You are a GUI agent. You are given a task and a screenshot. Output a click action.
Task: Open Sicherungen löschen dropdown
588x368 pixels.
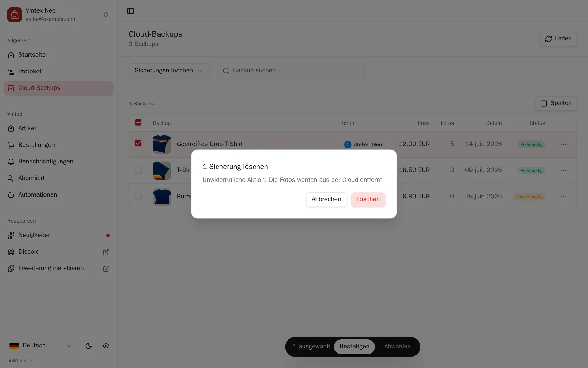pyautogui.click(x=169, y=71)
